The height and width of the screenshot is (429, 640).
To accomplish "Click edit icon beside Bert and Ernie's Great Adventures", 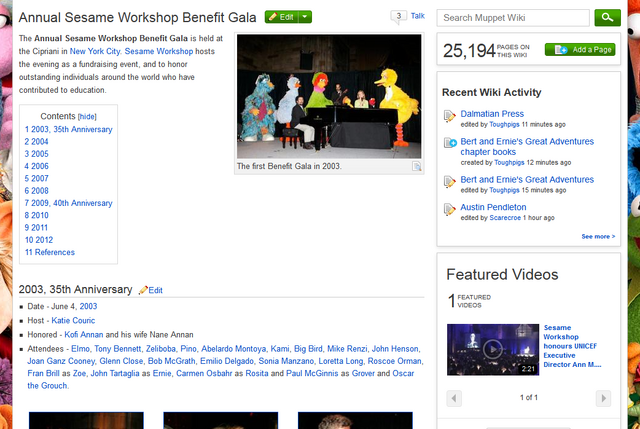I will click(449, 182).
